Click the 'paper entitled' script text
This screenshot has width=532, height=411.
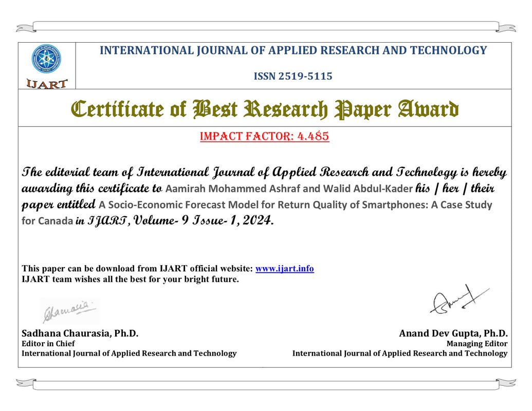(59, 205)
